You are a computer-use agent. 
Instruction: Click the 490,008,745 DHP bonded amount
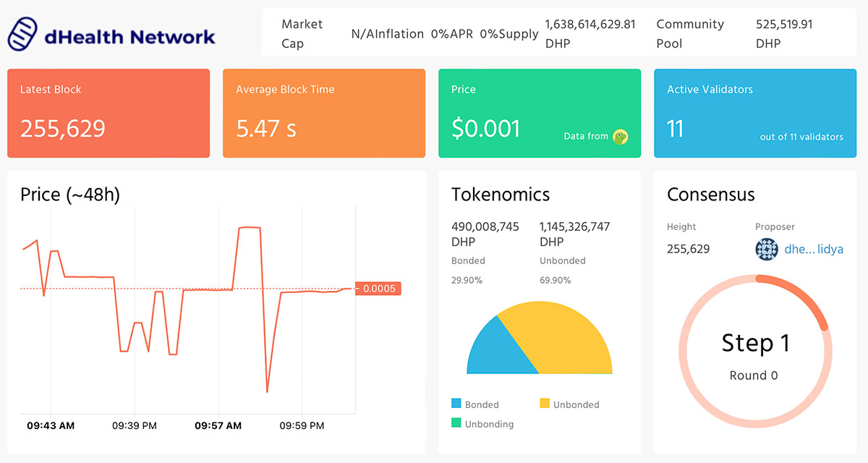click(x=485, y=234)
